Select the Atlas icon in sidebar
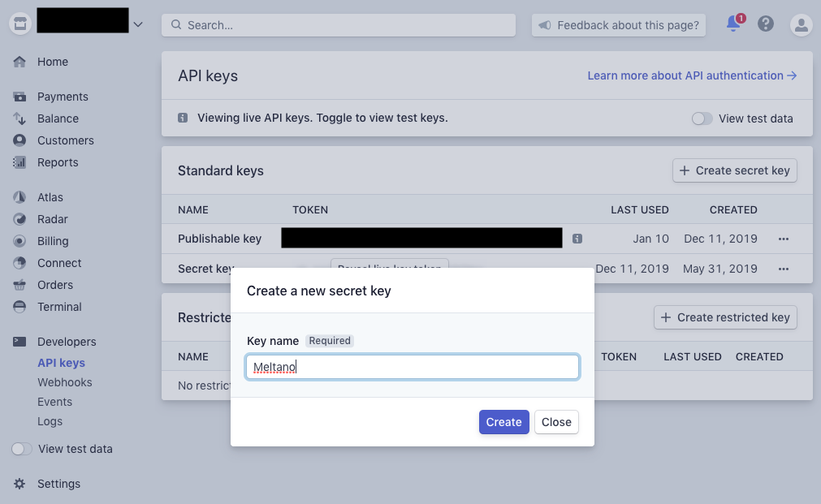821x504 pixels. (19, 197)
